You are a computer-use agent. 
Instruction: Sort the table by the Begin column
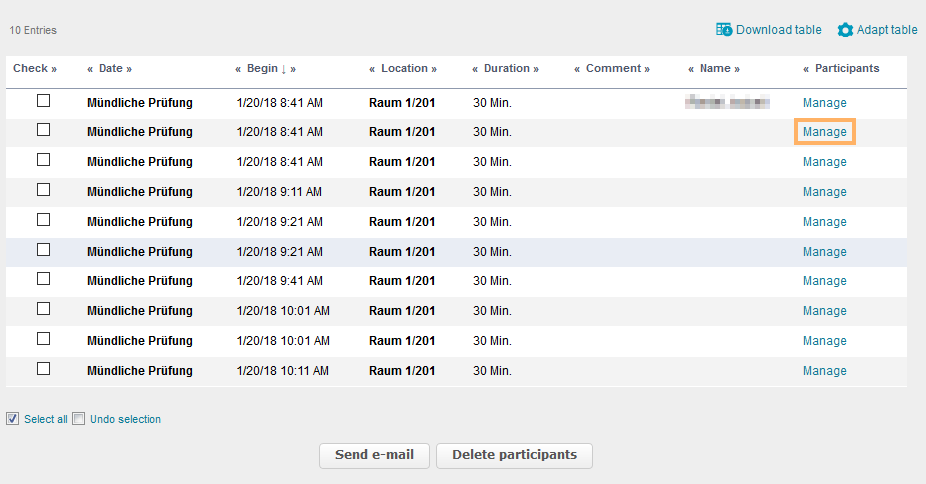262,69
